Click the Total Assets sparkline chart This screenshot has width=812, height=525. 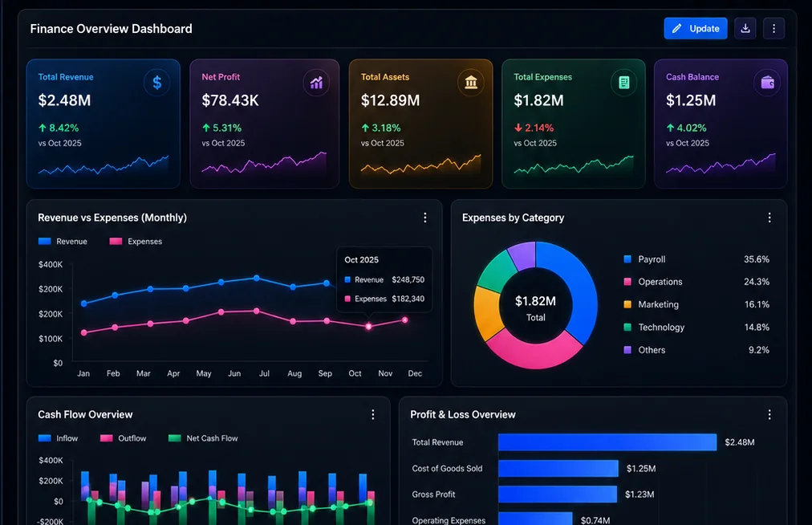click(420, 164)
